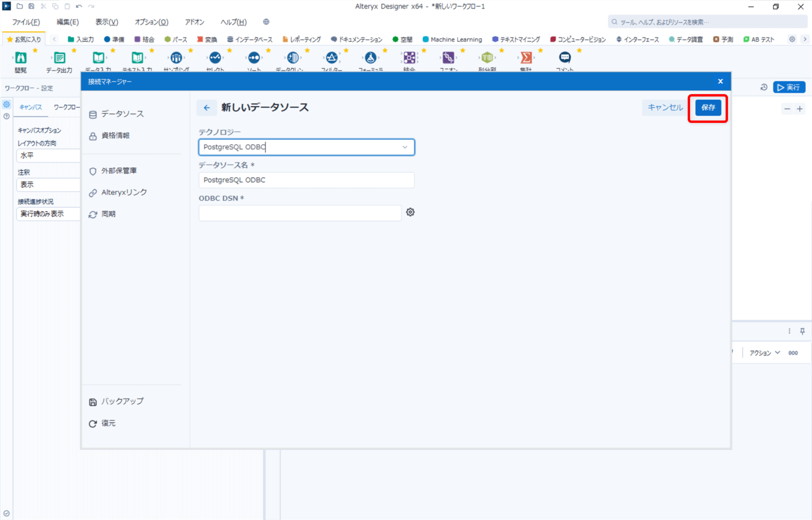Open the アドオン menu

(194, 22)
